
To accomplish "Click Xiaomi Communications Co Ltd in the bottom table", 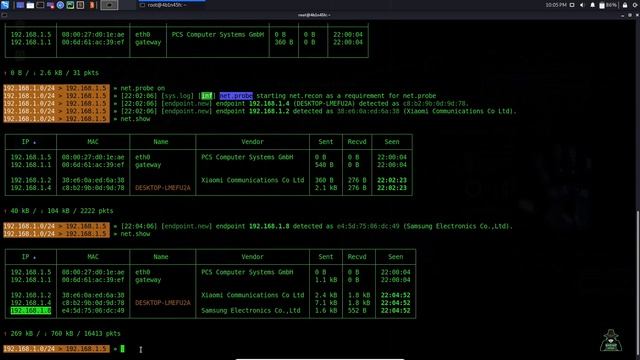I will pos(252,295).
